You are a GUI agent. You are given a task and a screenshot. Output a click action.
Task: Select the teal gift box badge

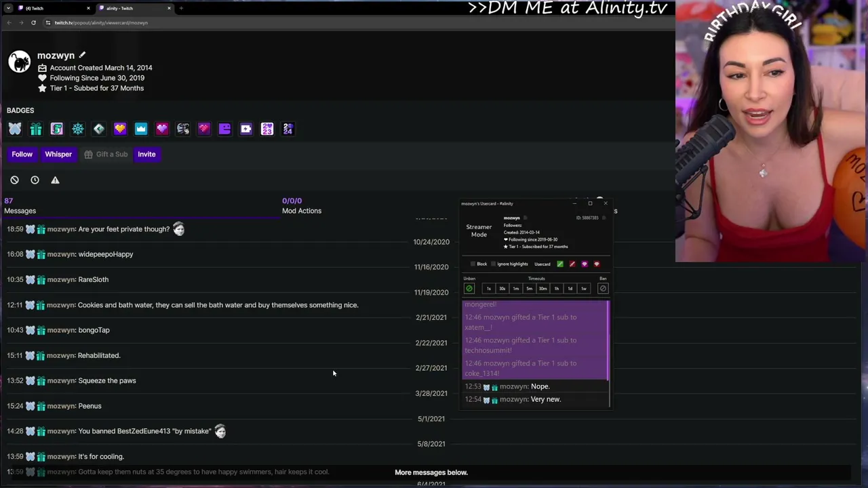pos(36,129)
